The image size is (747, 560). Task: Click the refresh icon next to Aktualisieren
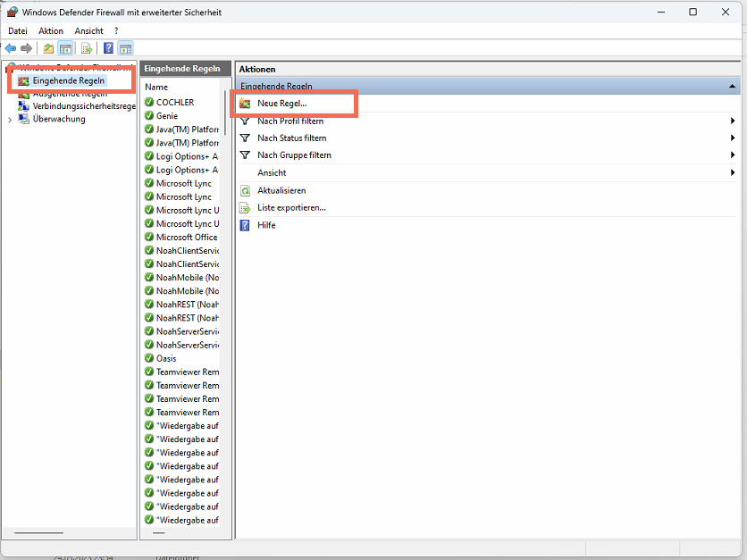click(245, 190)
